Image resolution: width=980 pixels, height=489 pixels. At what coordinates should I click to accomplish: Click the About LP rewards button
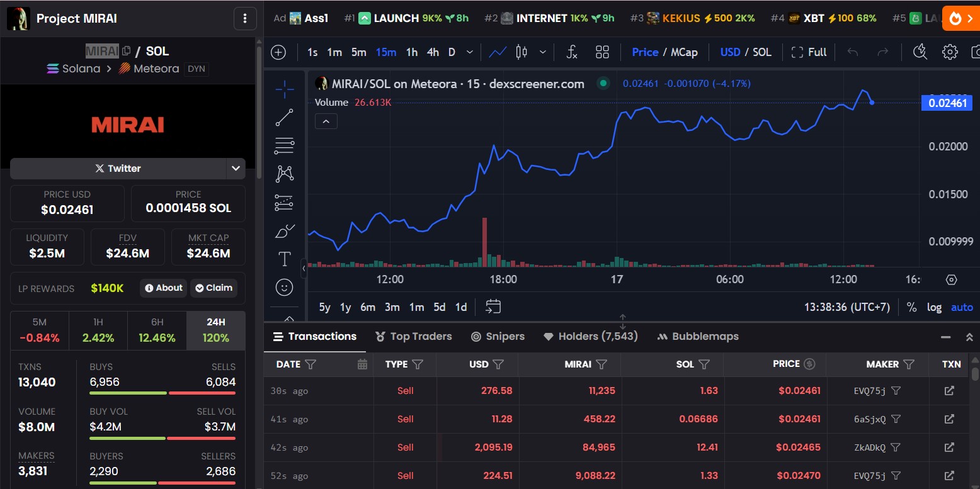(x=164, y=288)
